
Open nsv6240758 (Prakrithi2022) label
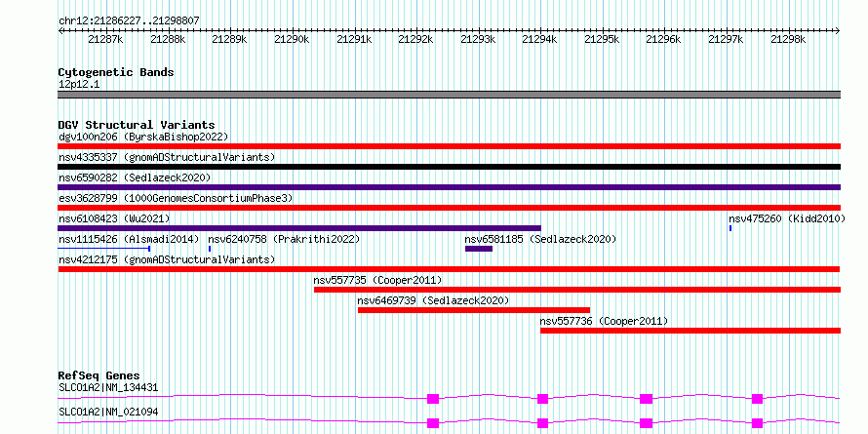284,239
